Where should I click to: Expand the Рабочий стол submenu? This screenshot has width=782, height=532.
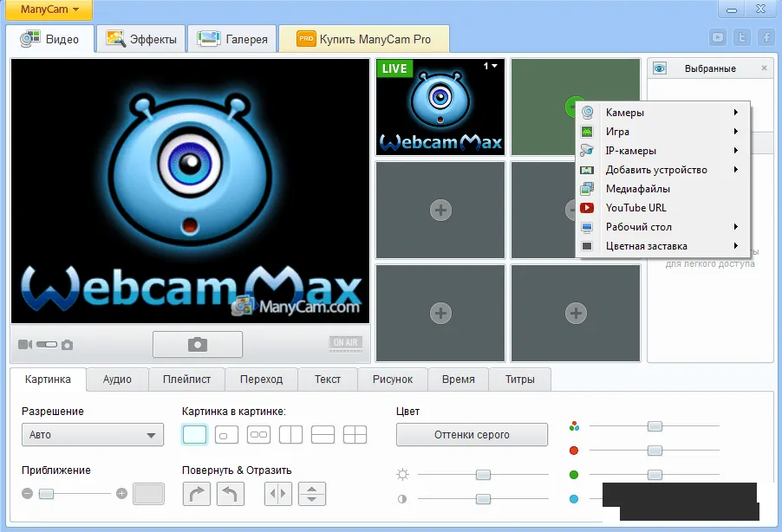[x=663, y=227]
